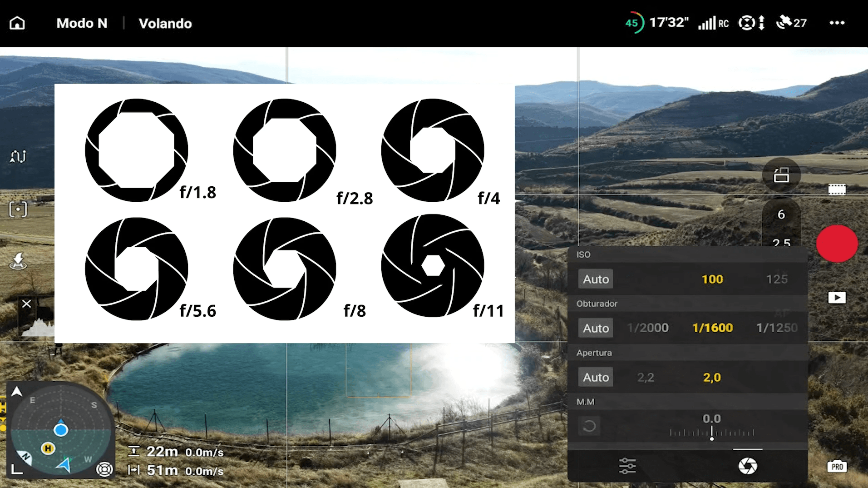Image resolution: width=868 pixels, height=488 pixels.
Task: Toggle the PRO camera mode icon
Action: [837, 466]
